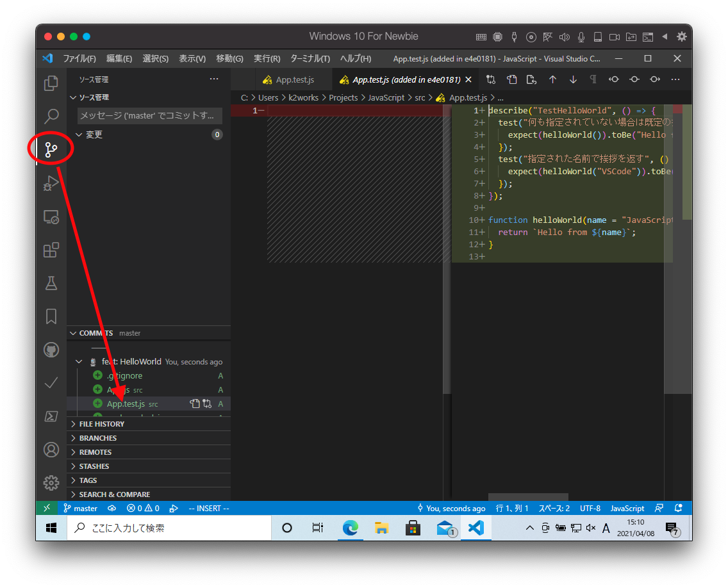
Task: Open the Search view in activity bar
Action: [x=51, y=117]
